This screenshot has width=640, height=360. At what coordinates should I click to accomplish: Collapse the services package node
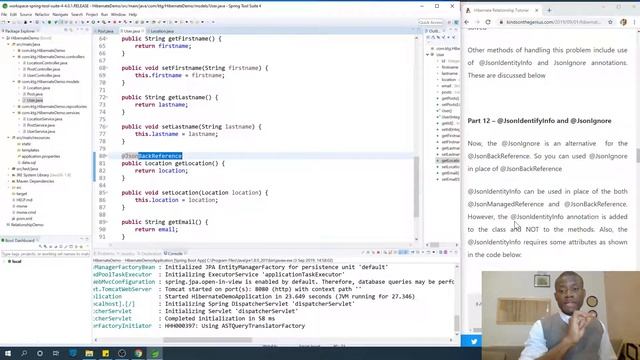pyautogui.click(x=14, y=113)
